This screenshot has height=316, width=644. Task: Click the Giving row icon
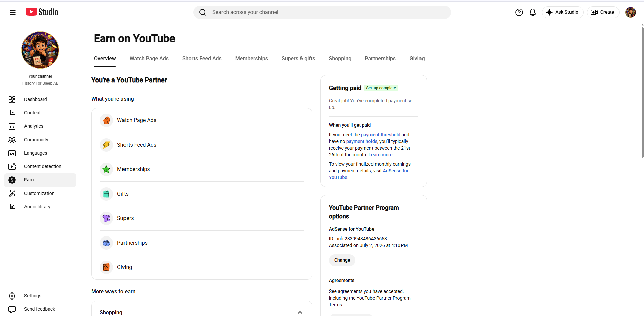(106, 267)
